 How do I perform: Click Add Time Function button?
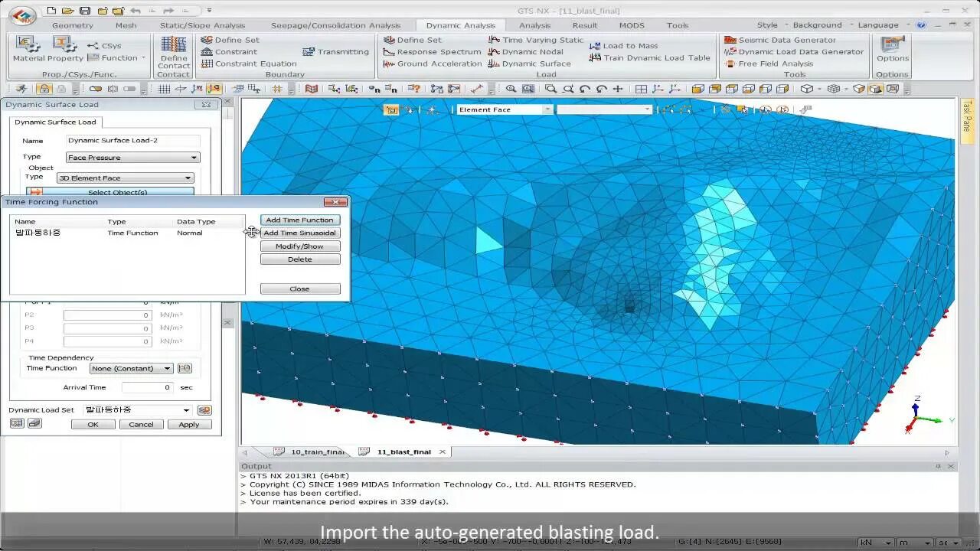pyautogui.click(x=300, y=220)
